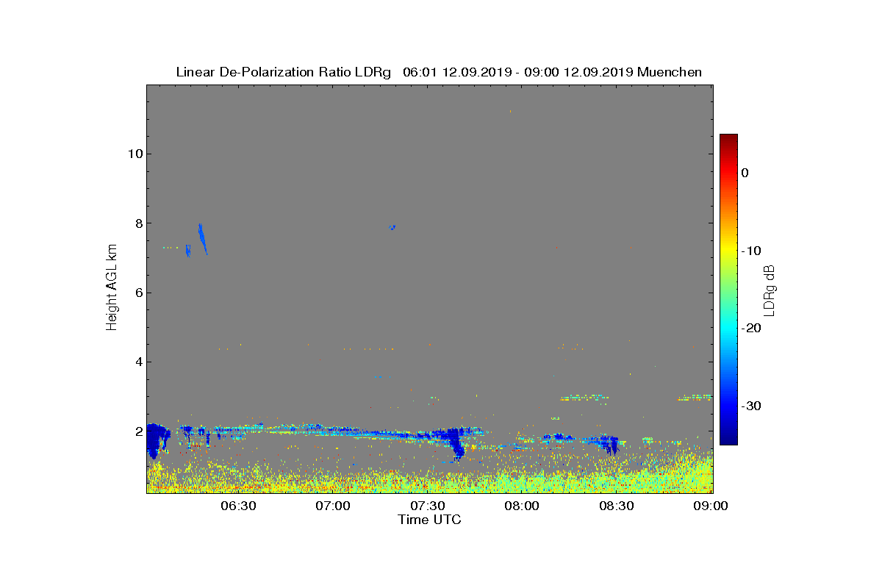Click the 08:00 time tick label

[x=523, y=506]
